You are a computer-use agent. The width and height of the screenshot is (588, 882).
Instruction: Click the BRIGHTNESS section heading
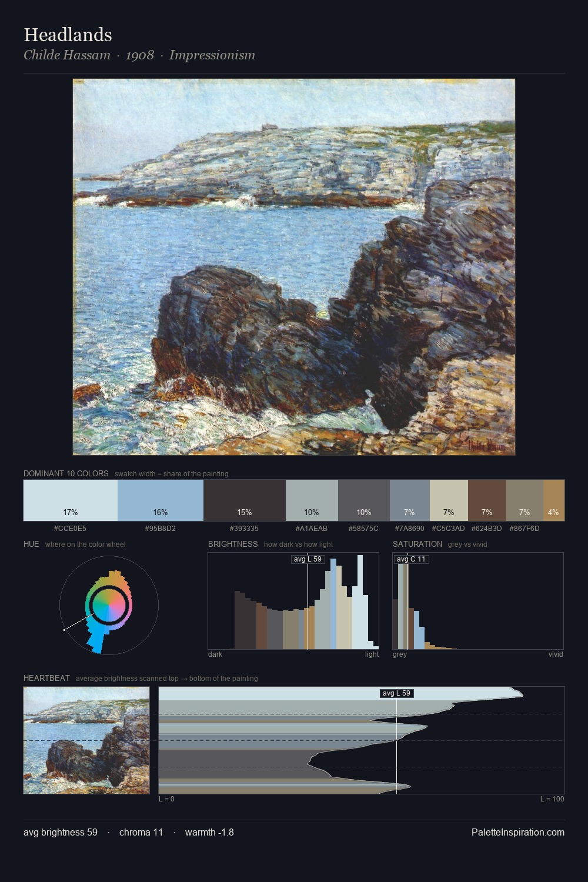233,544
